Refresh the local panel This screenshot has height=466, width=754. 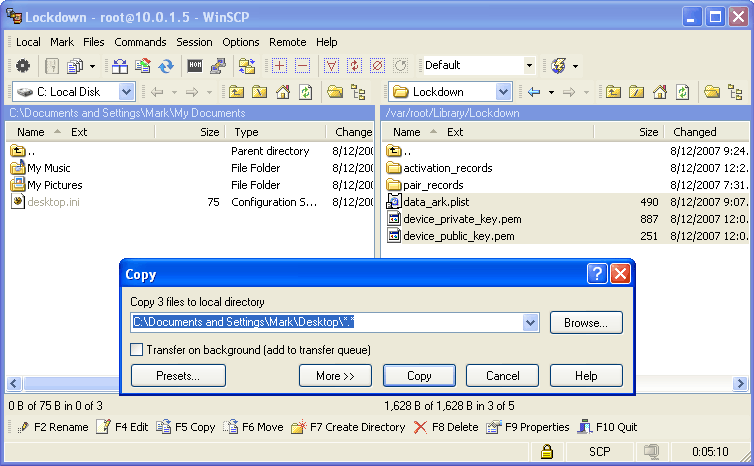click(x=306, y=91)
